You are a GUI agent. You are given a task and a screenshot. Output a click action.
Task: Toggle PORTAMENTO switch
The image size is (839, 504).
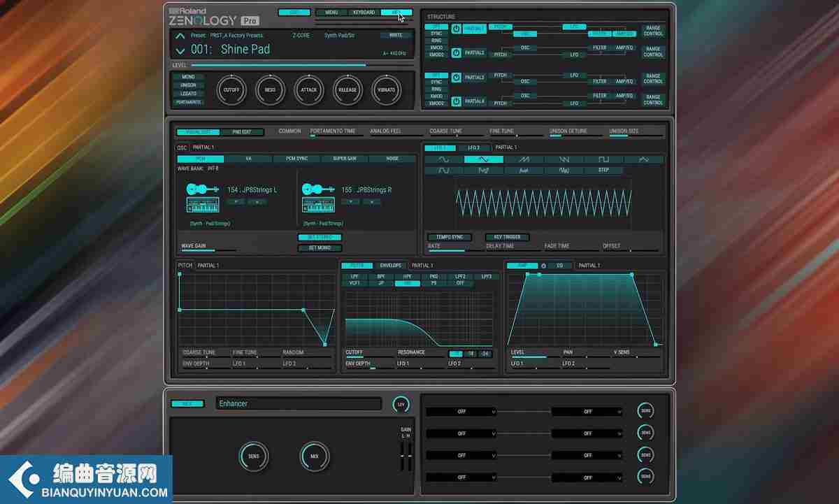(x=189, y=102)
